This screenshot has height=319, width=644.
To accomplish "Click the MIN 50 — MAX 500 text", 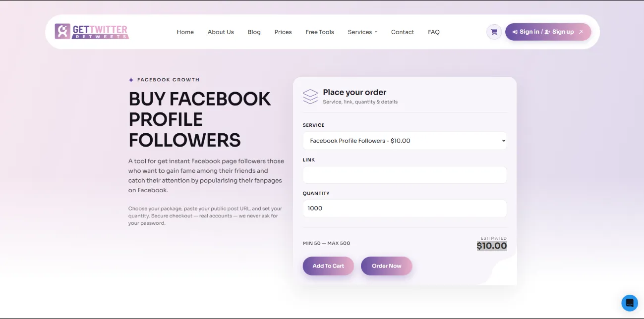I will pyautogui.click(x=326, y=243).
